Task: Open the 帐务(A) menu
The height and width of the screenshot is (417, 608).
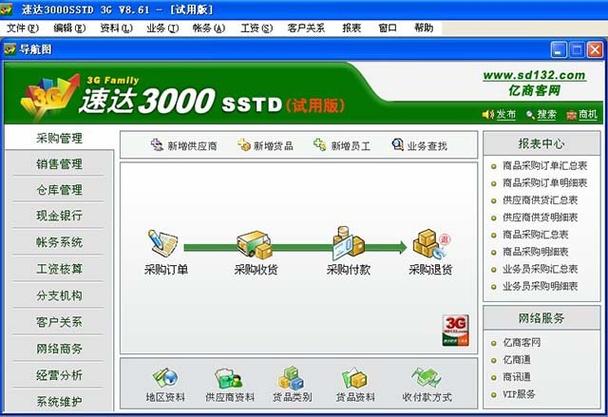Action: click(209, 28)
